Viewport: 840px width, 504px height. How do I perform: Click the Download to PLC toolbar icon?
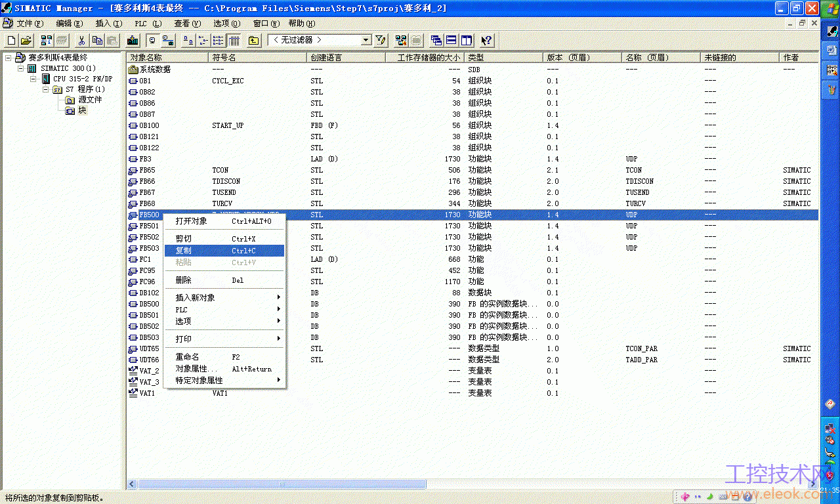131,41
